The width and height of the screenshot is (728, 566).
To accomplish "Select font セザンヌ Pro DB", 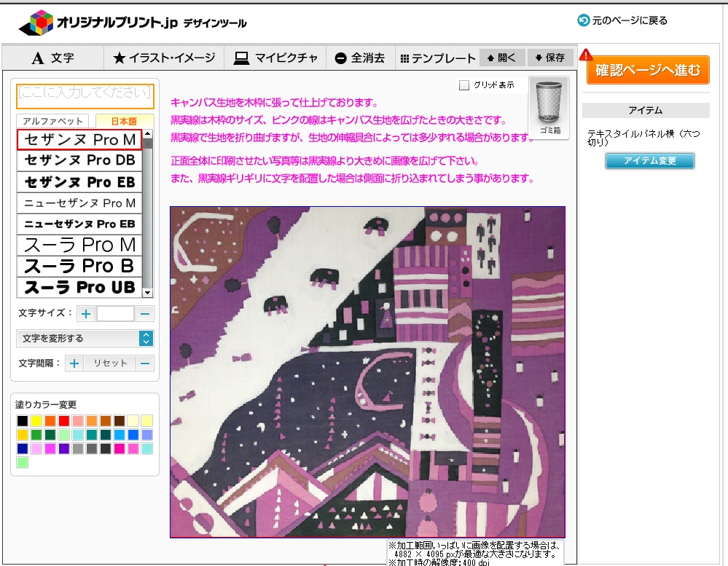I will pos(79,160).
